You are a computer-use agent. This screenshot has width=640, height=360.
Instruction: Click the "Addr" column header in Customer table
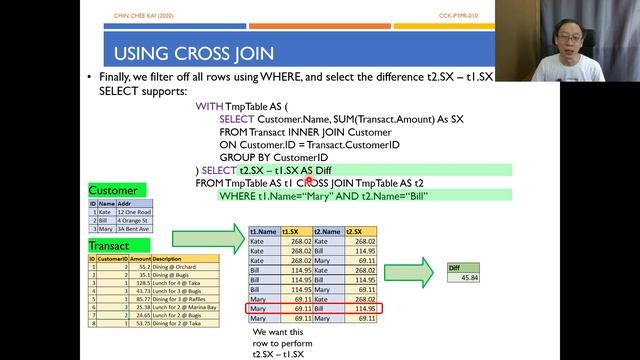point(134,203)
